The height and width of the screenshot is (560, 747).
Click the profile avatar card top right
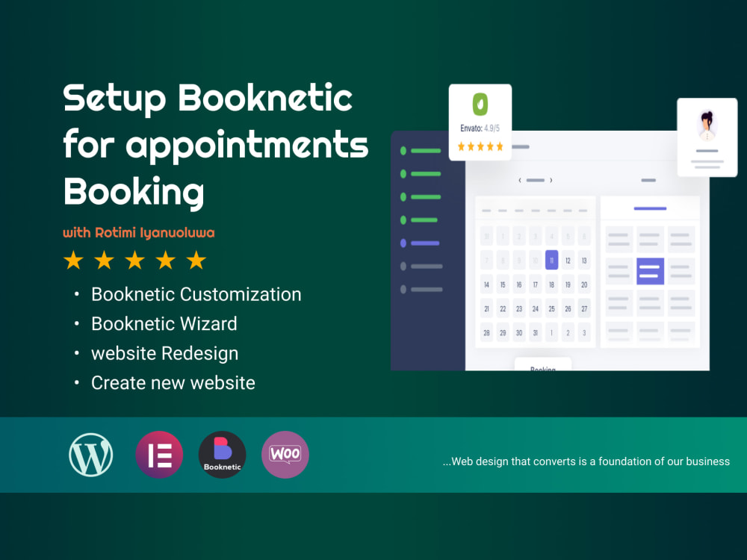click(x=707, y=137)
